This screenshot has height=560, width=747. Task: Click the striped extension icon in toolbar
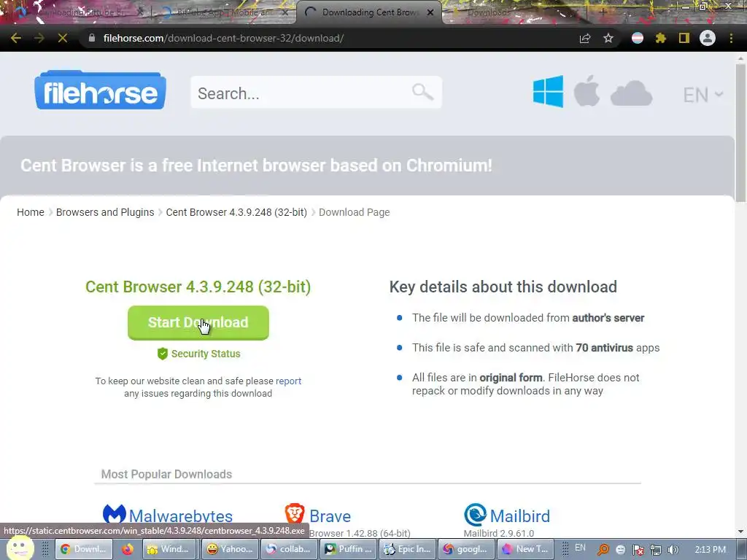(638, 38)
